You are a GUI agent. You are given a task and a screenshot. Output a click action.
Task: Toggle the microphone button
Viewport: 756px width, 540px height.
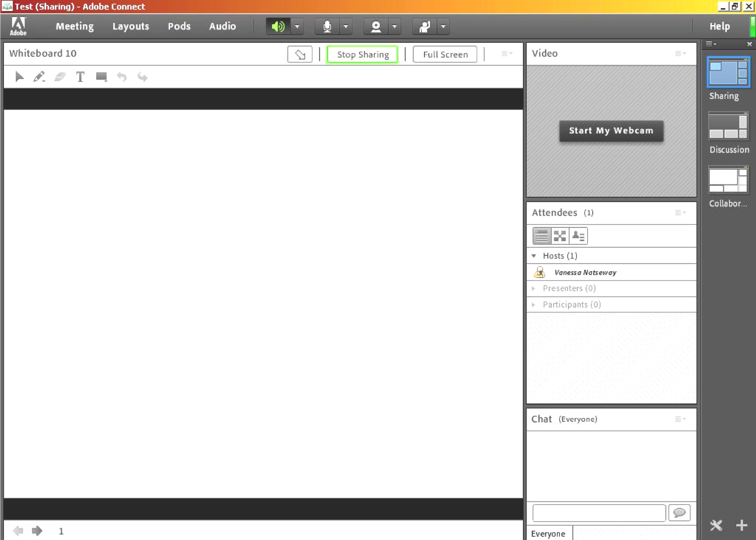point(327,26)
